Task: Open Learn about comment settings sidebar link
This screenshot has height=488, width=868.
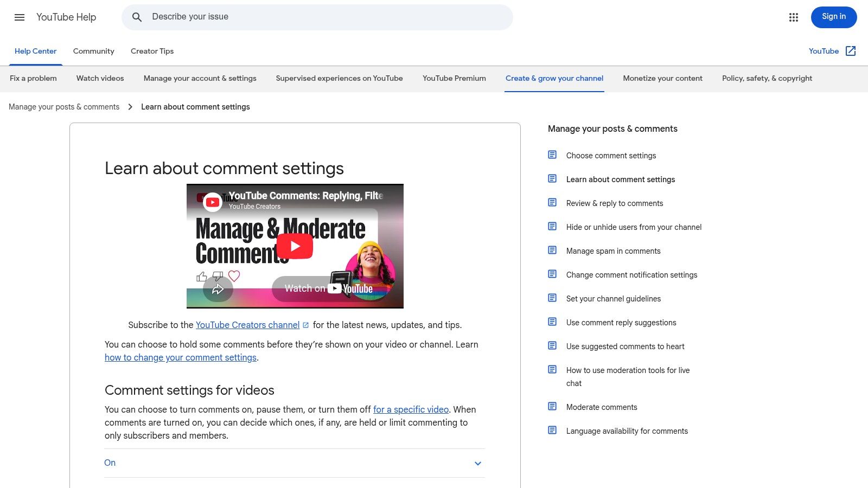Action: [x=621, y=179]
